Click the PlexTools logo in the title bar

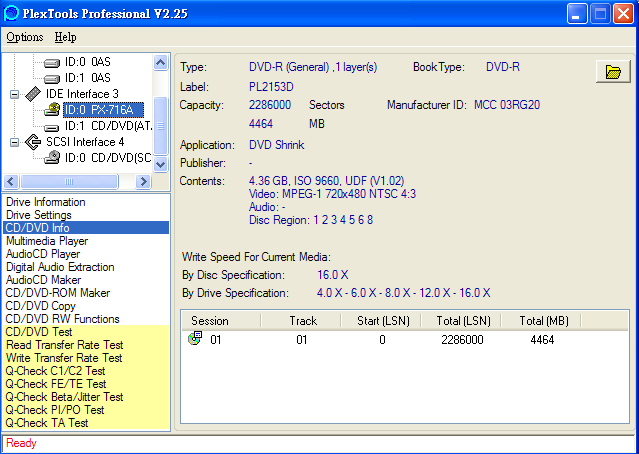(x=11, y=13)
